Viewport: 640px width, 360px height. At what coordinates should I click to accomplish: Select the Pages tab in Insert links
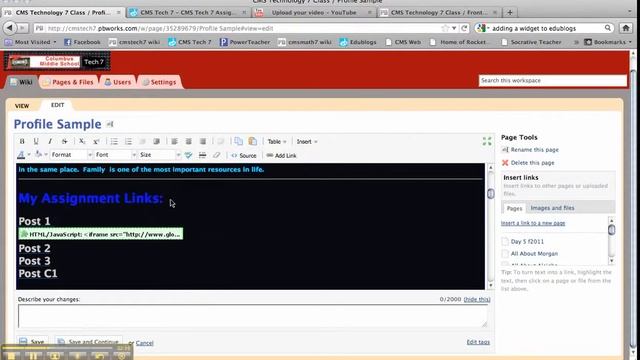[514, 208]
